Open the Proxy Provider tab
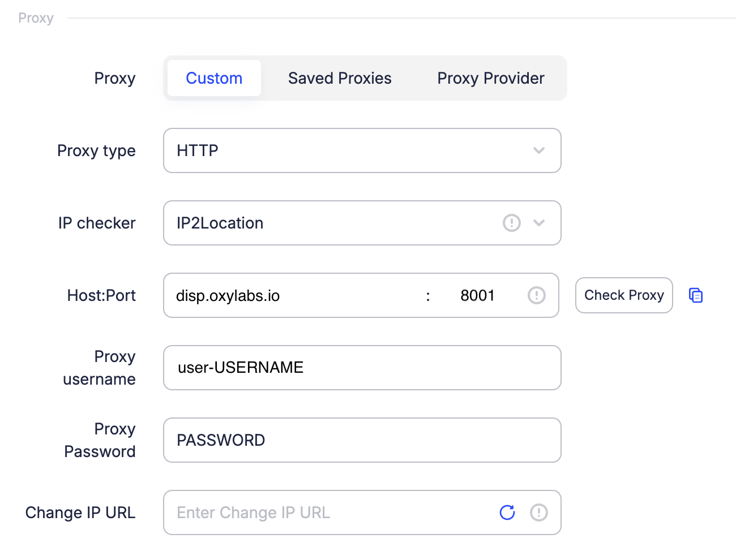This screenshot has height=560, width=736. (x=490, y=78)
